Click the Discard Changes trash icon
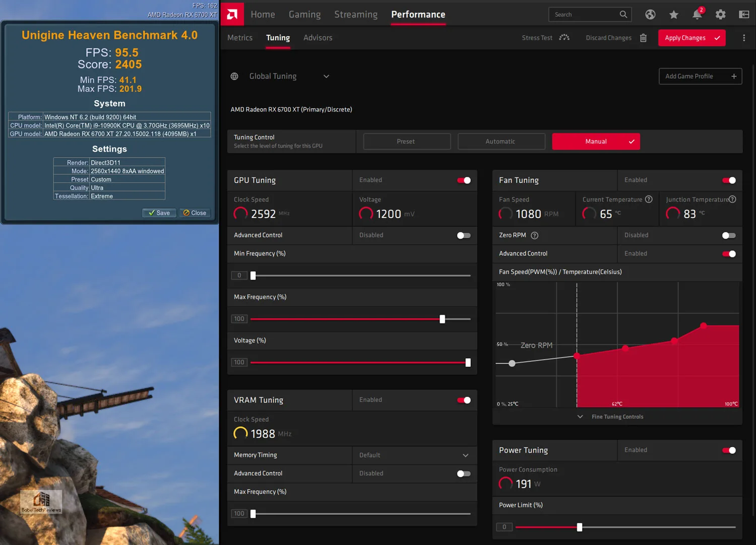The height and width of the screenshot is (545, 756). 643,38
